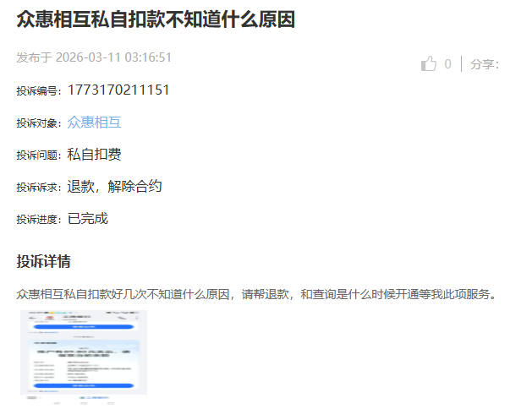Click the 投诉问题 label
Viewport: 510px width, 420px height.
pos(39,155)
